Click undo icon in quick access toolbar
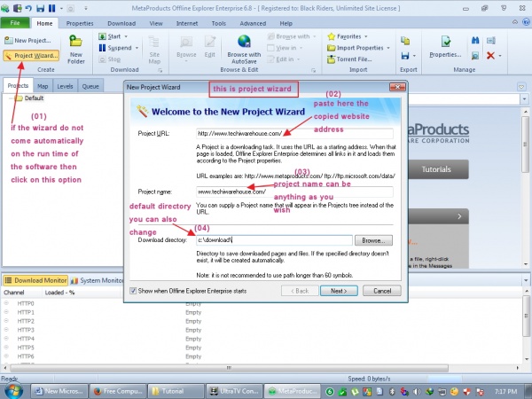532x399 pixels. tap(28, 8)
